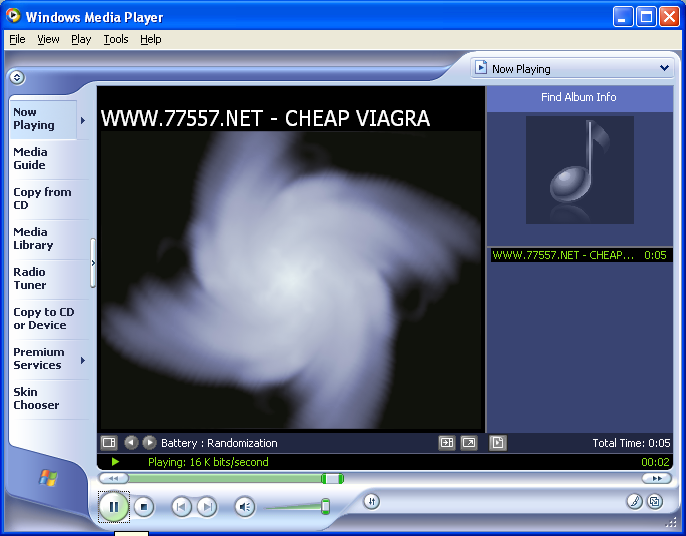Image resolution: width=686 pixels, height=536 pixels.
Task: Switch to Now Playing tab
Action: click(43, 119)
